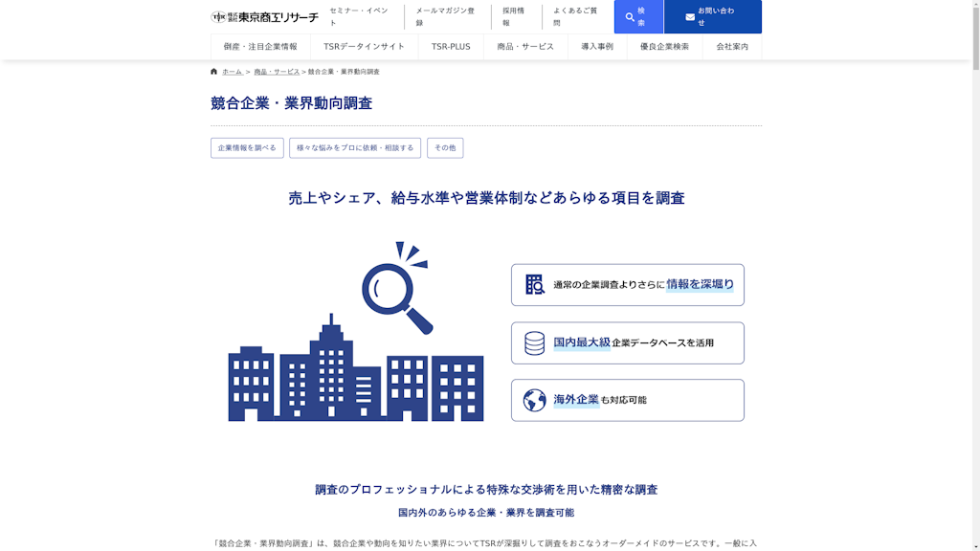Image resolution: width=980 pixels, height=551 pixels.
Task: Click 企業情報を調べる tag button
Action: [247, 148]
